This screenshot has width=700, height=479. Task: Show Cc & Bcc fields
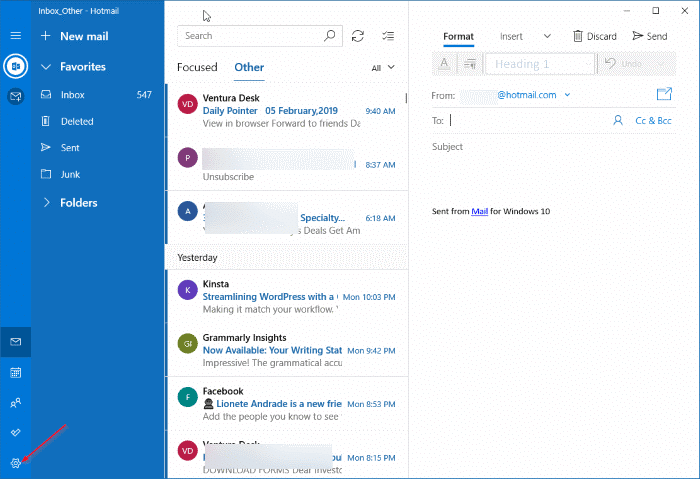point(653,121)
